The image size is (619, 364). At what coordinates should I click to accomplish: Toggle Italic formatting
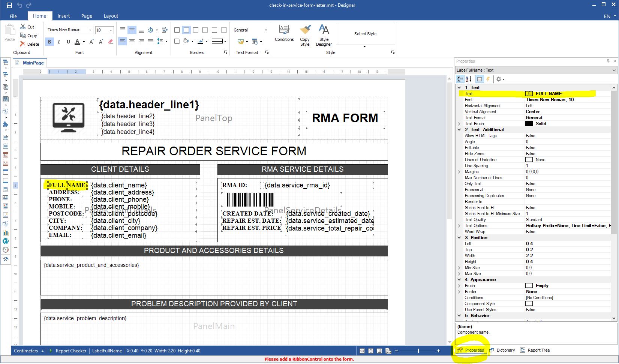pyautogui.click(x=59, y=42)
